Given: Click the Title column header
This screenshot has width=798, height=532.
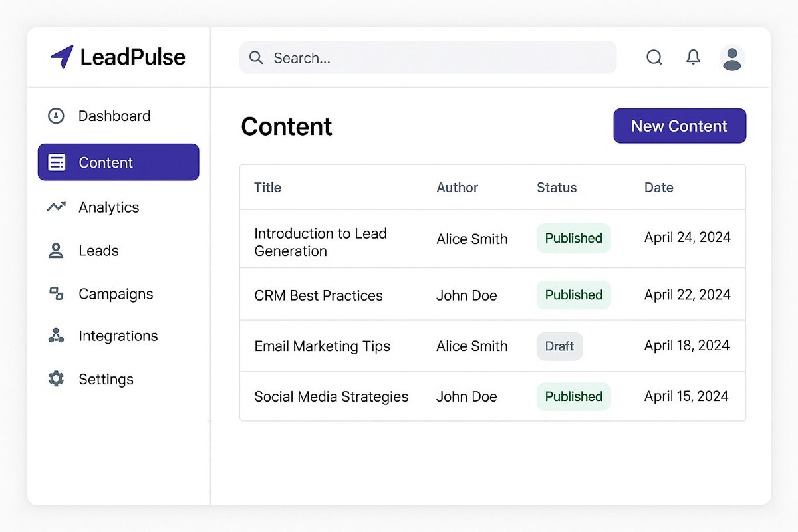Looking at the screenshot, I should coord(267,187).
